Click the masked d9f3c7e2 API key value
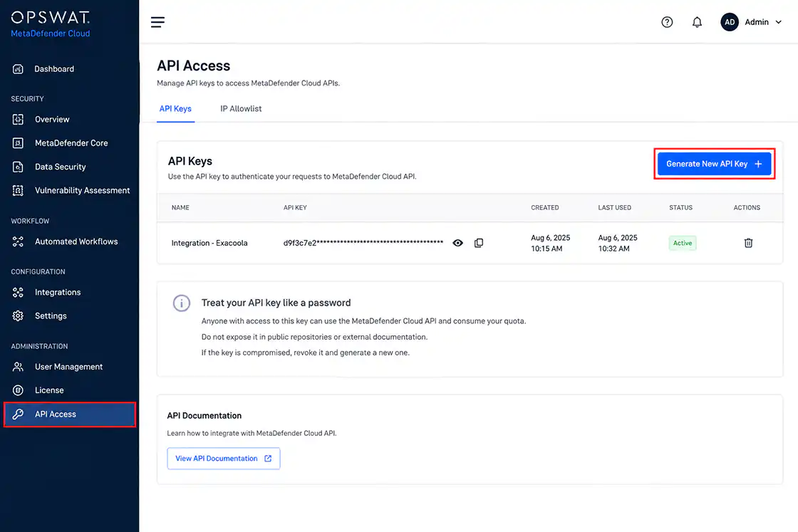The width and height of the screenshot is (798, 532). (x=363, y=243)
